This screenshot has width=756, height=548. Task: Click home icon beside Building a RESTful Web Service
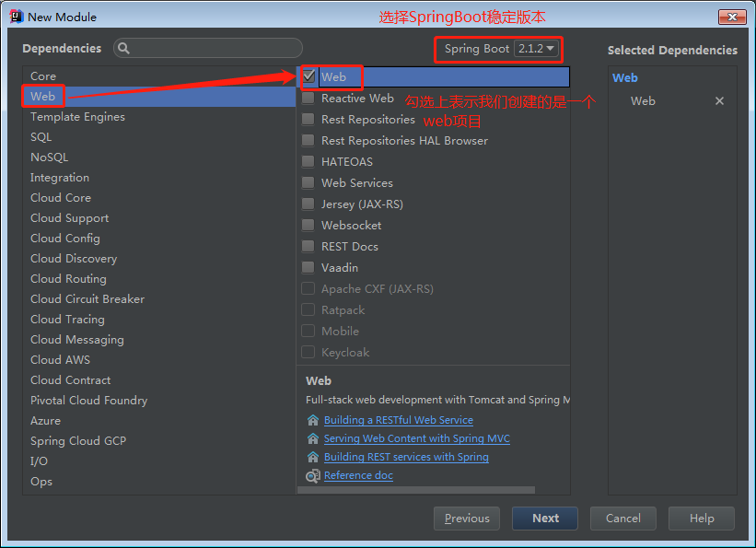click(312, 420)
